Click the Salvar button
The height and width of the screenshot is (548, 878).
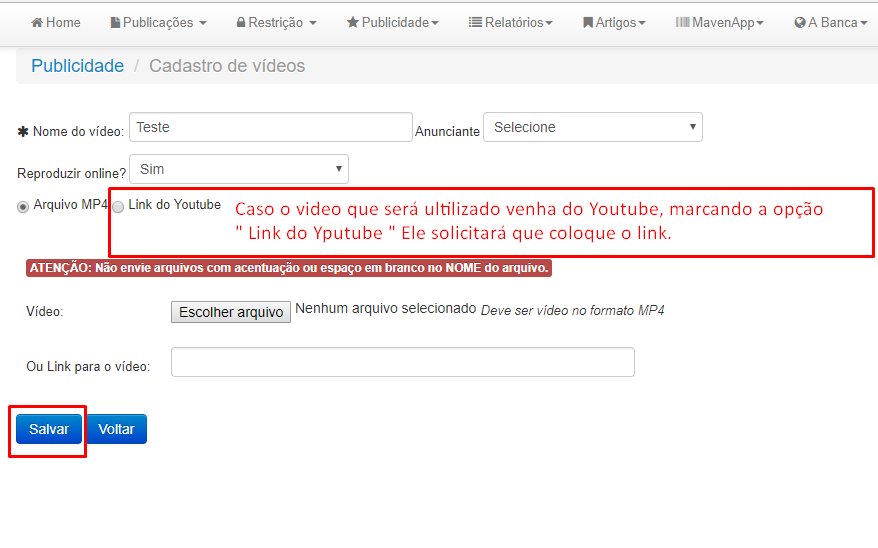49,429
